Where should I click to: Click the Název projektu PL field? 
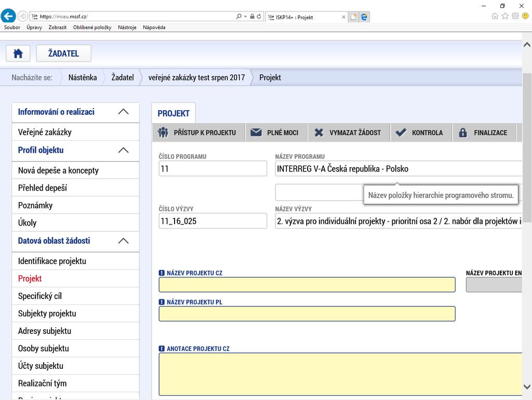point(307,314)
